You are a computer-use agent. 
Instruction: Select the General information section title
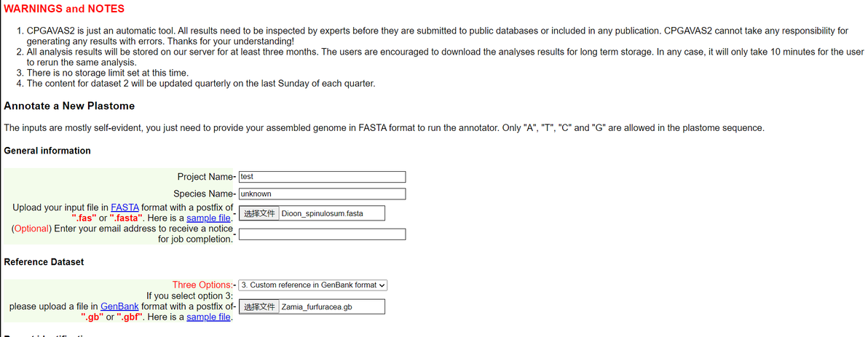point(47,151)
